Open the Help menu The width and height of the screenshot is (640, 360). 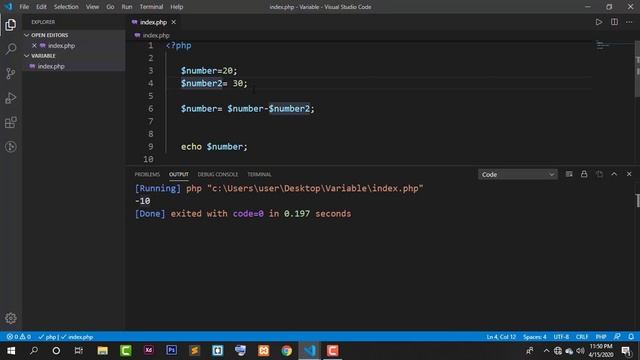point(177,7)
